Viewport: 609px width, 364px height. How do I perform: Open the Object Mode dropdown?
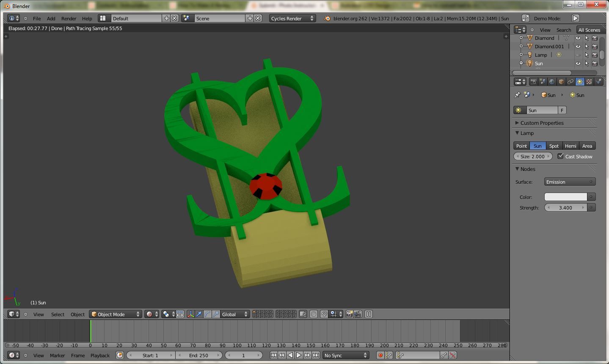point(115,314)
